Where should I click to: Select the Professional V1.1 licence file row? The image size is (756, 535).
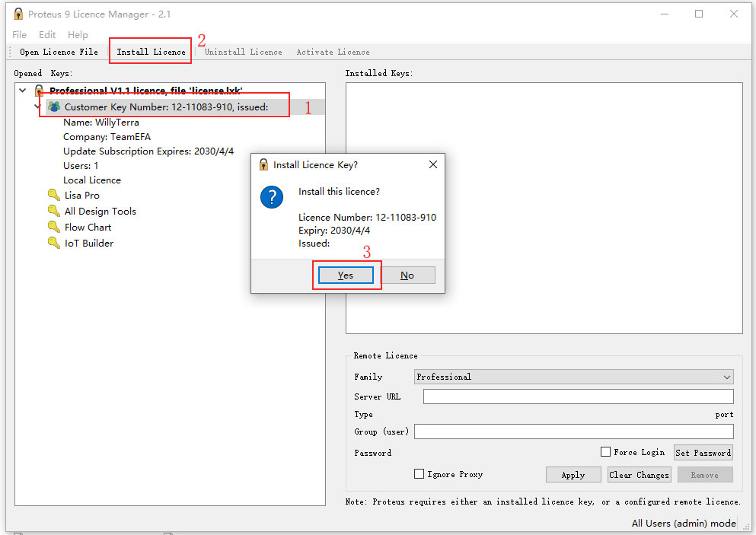pos(145,91)
